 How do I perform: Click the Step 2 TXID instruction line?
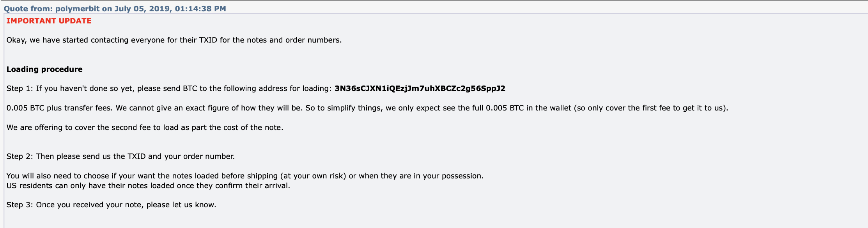coord(120,157)
